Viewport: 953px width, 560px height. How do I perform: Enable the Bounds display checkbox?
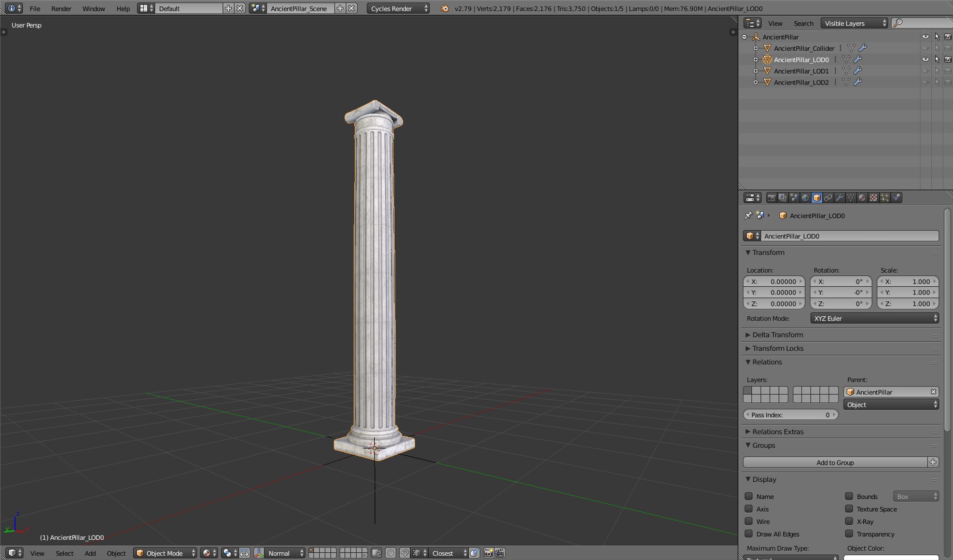coord(849,496)
